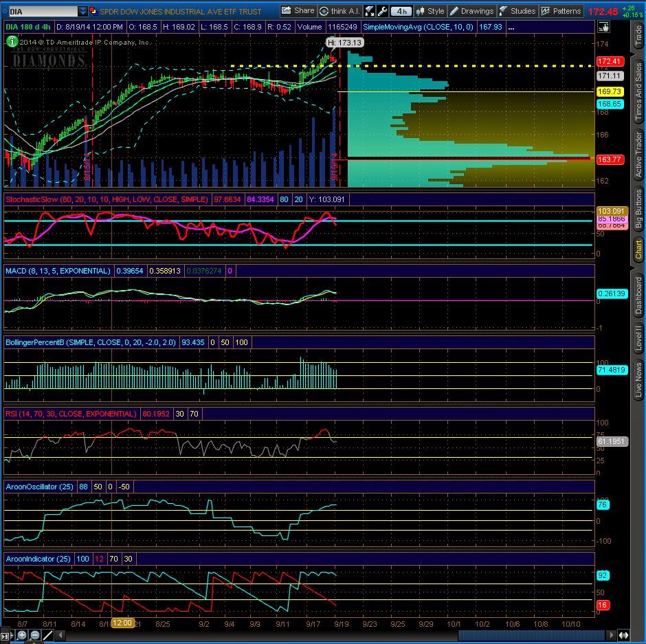The width and height of the screenshot is (646, 644).
Task: Click the expand-right chart icon at bottom corner
Action: 623,635
